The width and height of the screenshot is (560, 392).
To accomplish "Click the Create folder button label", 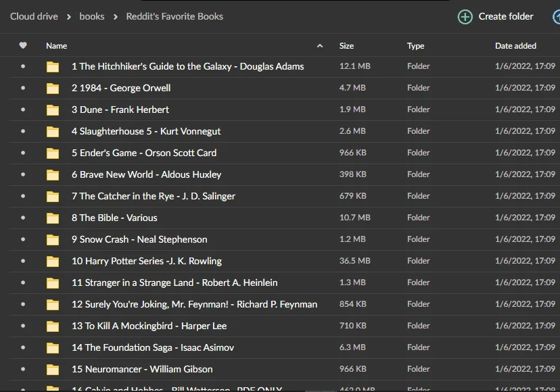I will [506, 16].
